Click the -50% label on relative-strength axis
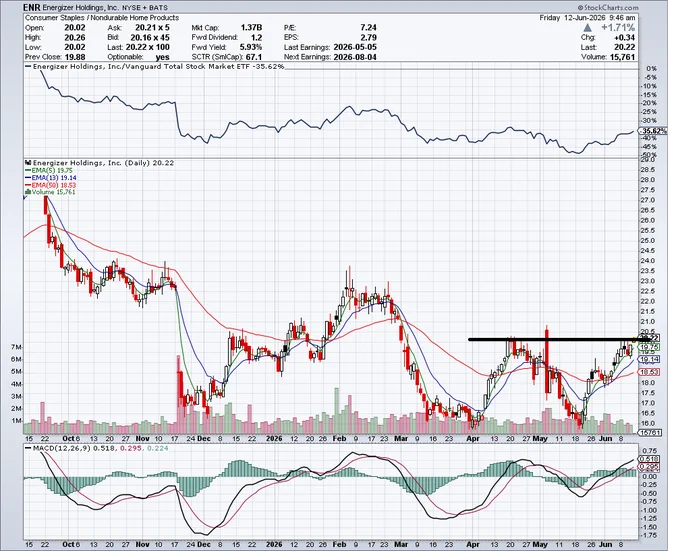 [651, 155]
